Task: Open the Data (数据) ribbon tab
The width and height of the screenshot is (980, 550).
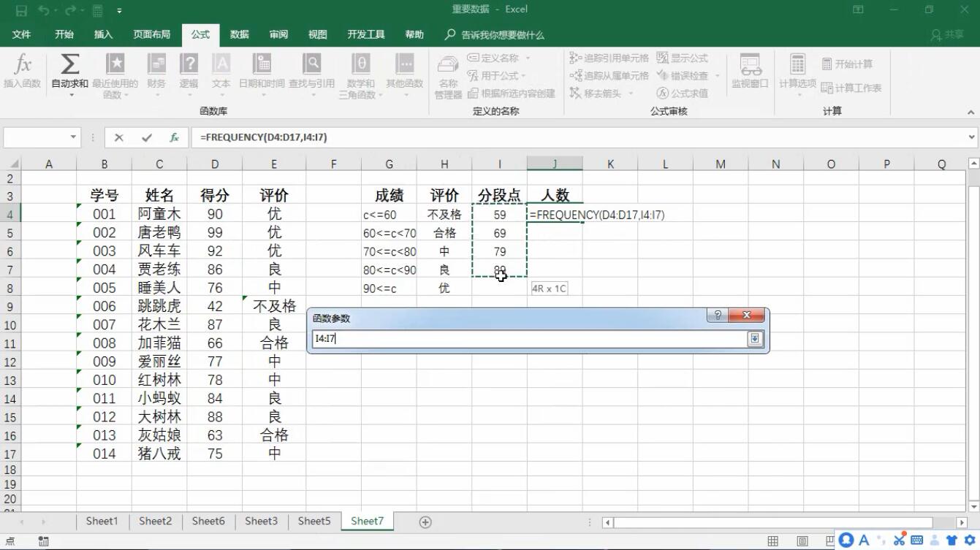Action: [x=240, y=34]
